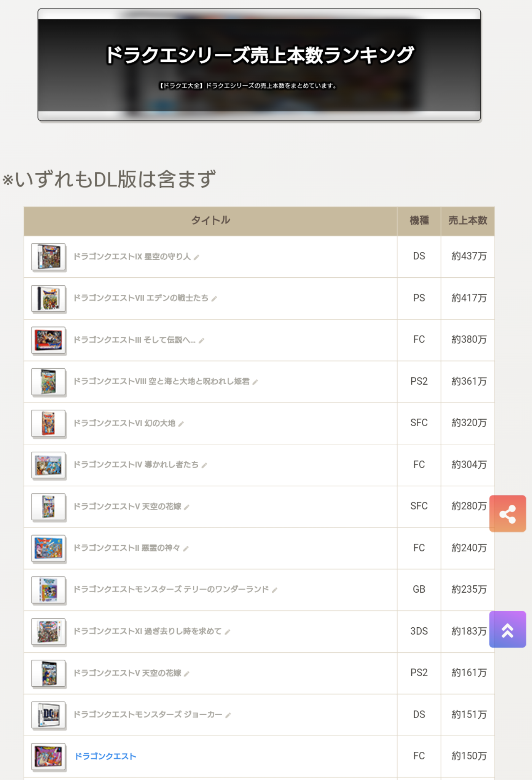Click pencil icon next to モンスターズ ジョーカー

click(228, 716)
